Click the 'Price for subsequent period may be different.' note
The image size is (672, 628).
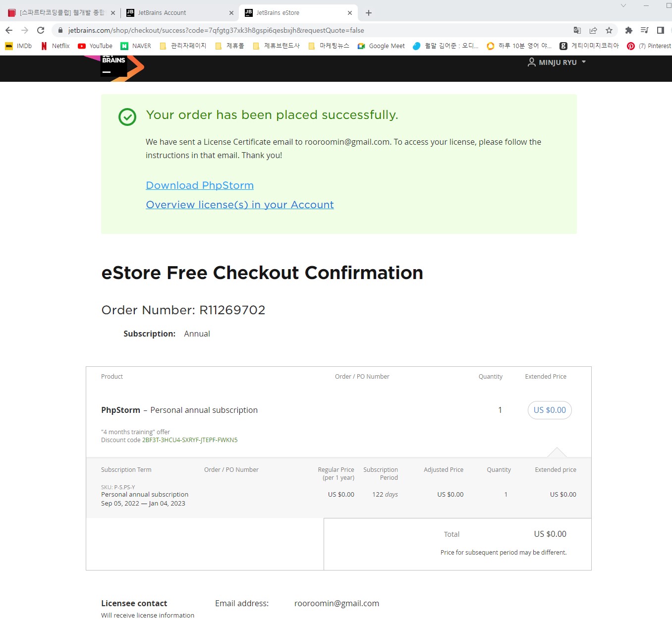pos(504,553)
